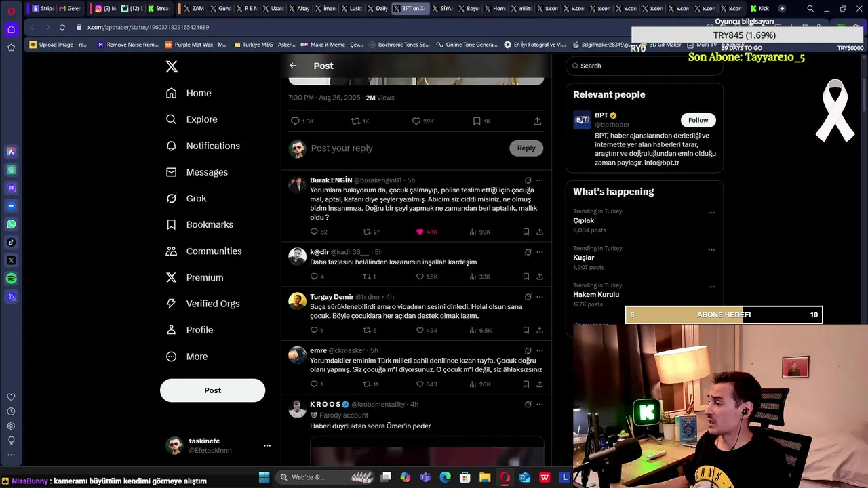Open Burak ENGİN's profile name link

[331, 180]
